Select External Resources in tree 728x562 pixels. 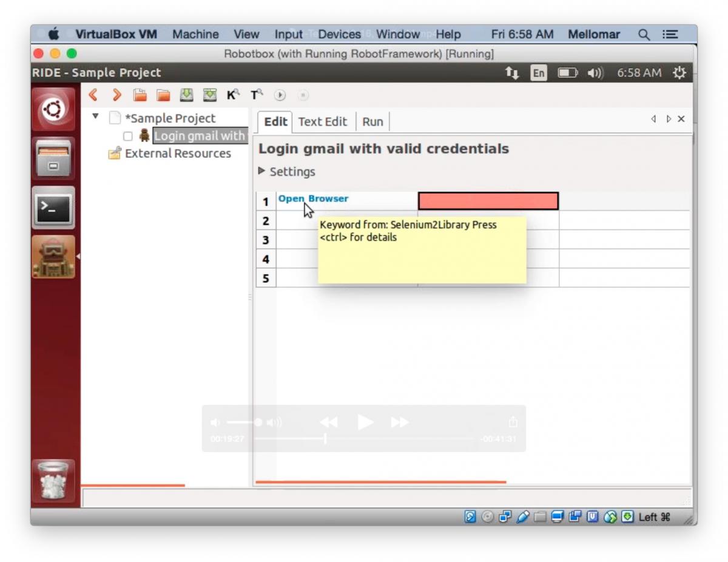178,154
